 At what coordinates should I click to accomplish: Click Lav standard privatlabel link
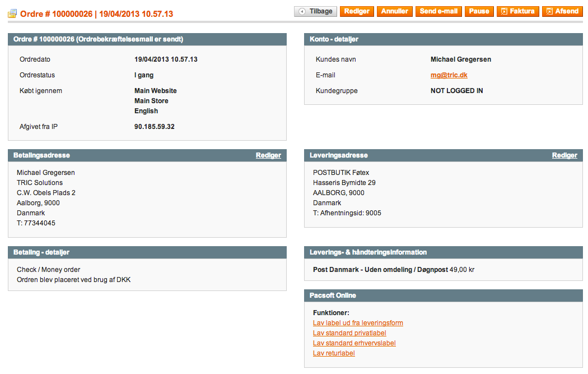(x=349, y=333)
